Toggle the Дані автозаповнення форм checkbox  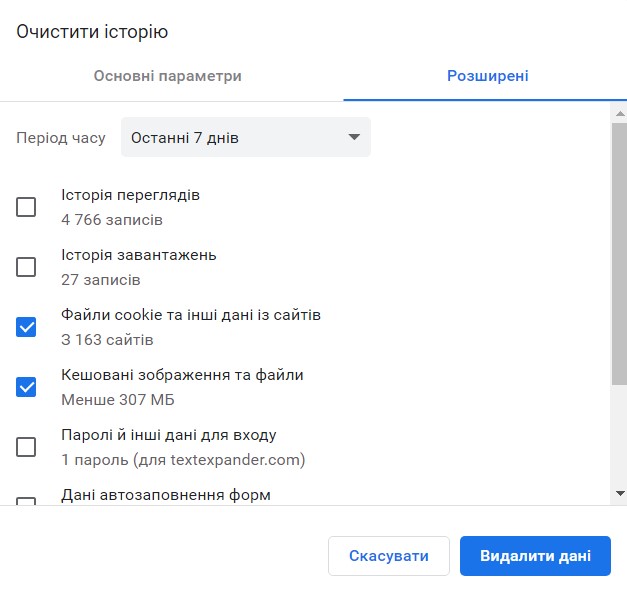click(26, 501)
